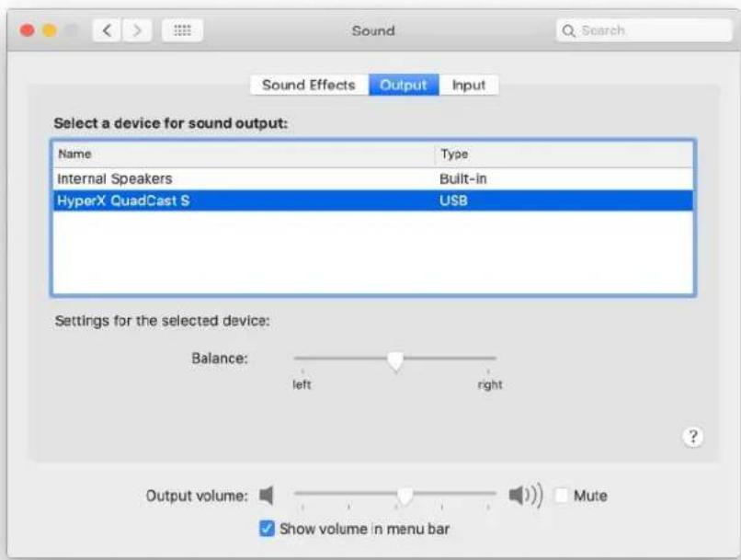The height and width of the screenshot is (560, 741).
Task: Select the Output tab
Action: click(404, 86)
